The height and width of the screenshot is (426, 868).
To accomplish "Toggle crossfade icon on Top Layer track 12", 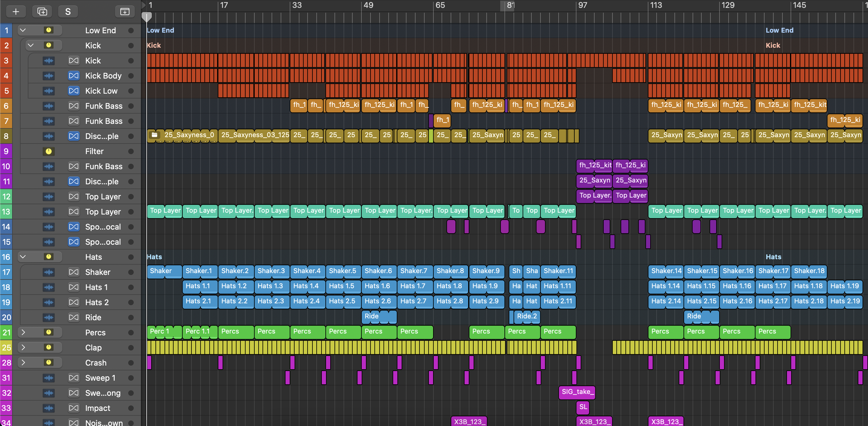I will click(x=73, y=196).
